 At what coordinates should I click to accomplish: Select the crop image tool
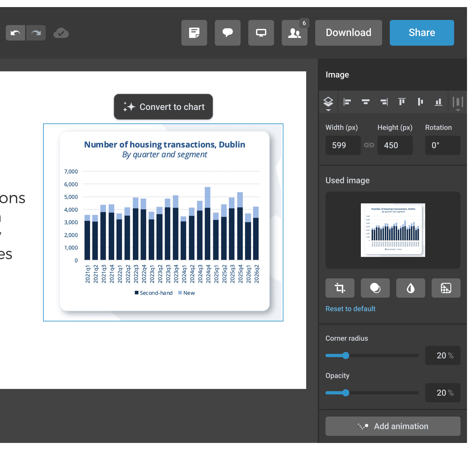[340, 288]
